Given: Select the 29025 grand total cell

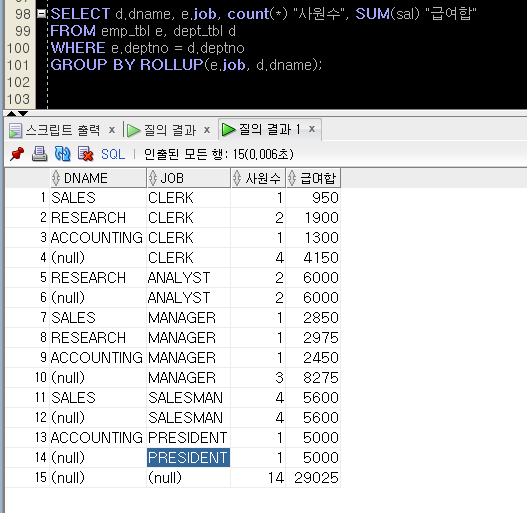Looking at the screenshot, I should [313, 478].
